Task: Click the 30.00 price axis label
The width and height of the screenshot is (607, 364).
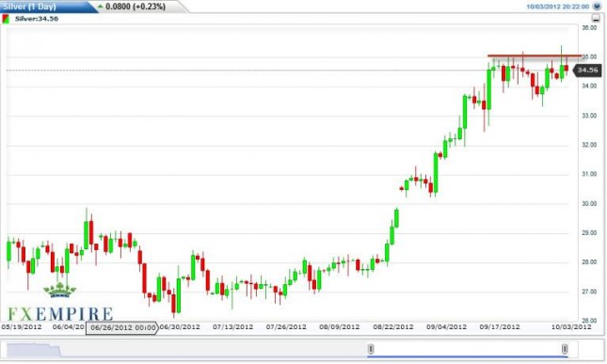Action: pyautogui.click(x=589, y=203)
